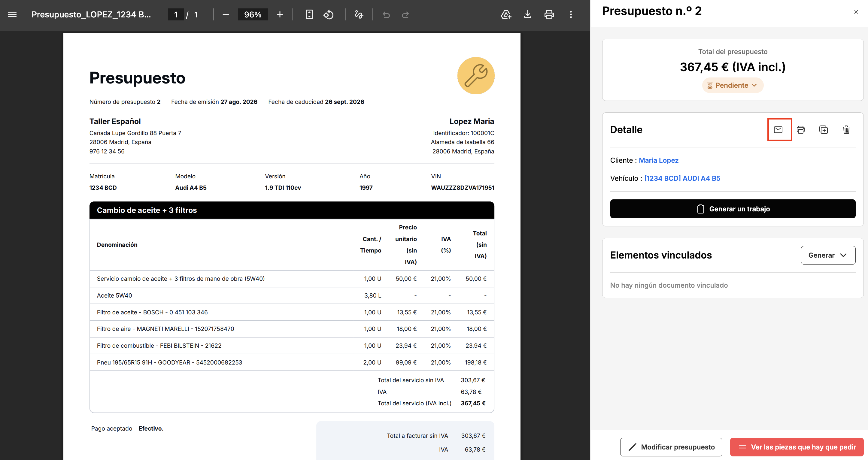The width and height of the screenshot is (868, 460).
Task: Edit the 96% zoom level field
Action: coord(253,14)
